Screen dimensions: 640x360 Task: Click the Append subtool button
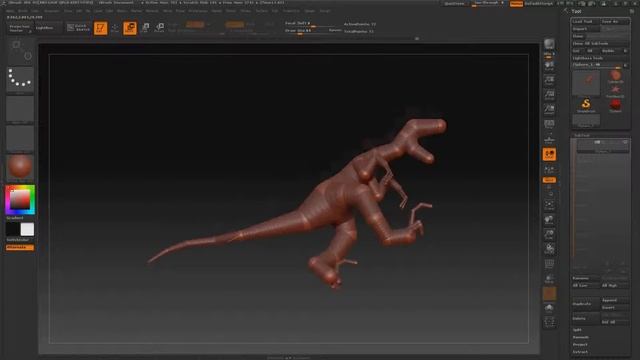tap(615, 300)
